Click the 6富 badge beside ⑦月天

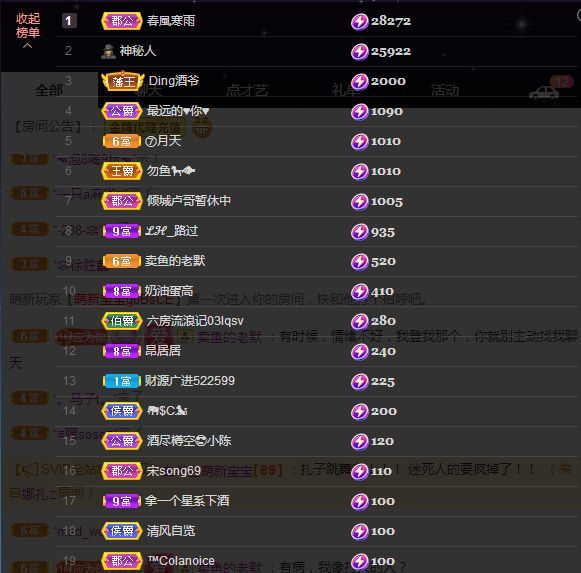click(122, 141)
